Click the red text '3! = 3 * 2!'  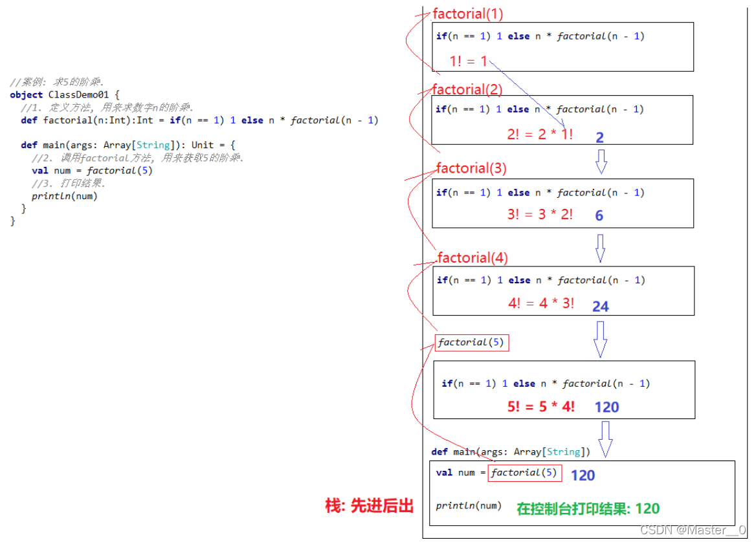coord(540,214)
